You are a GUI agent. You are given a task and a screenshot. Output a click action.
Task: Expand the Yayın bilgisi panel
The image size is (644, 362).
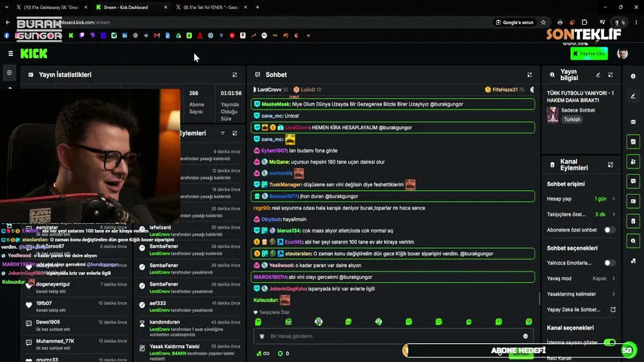610,75
